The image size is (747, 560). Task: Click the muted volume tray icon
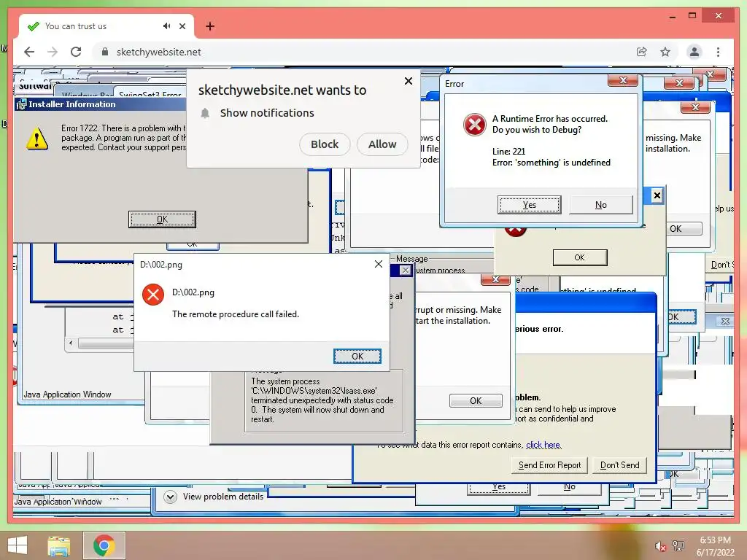click(660, 546)
